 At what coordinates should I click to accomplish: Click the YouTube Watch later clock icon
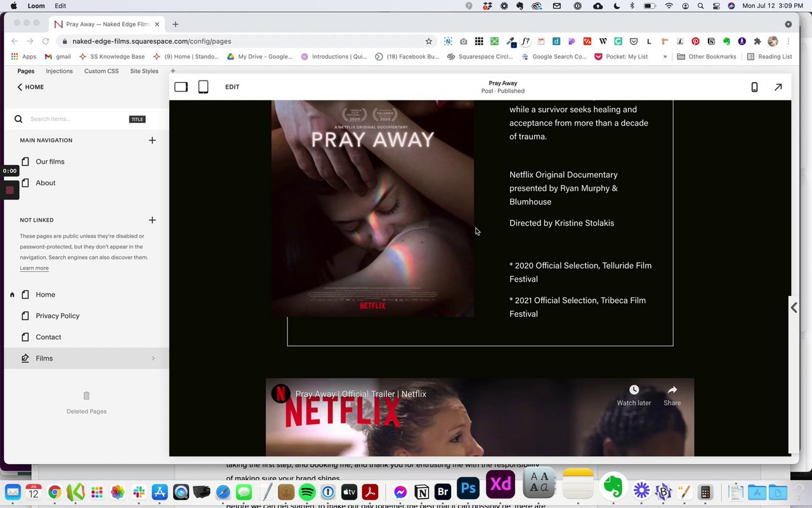pyautogui.click(x=634, y=390)
